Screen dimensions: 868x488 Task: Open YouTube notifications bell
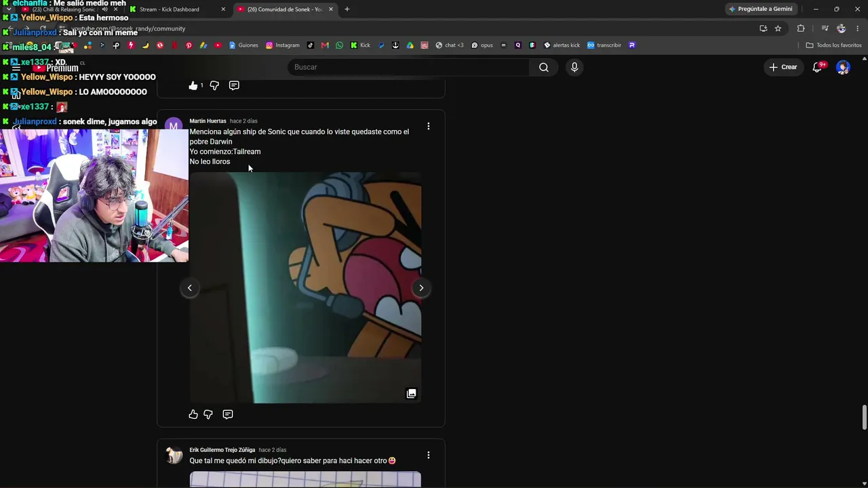pos(817,67)
